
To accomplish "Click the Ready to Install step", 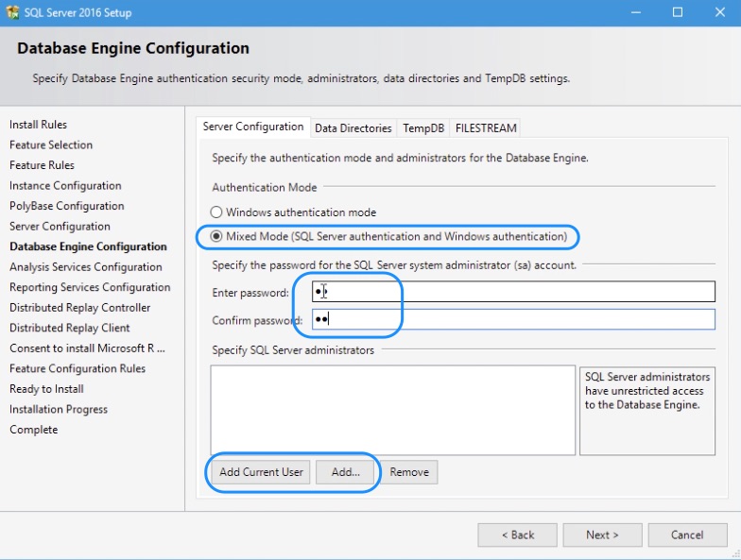I will coord(46,389).
